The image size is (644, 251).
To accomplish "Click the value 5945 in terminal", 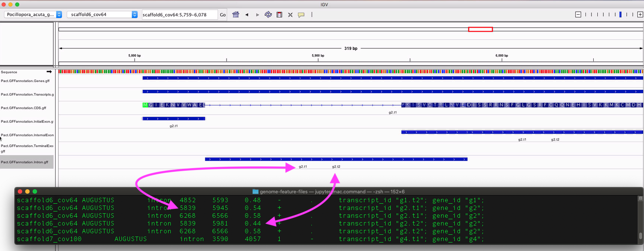I will 220,208.
